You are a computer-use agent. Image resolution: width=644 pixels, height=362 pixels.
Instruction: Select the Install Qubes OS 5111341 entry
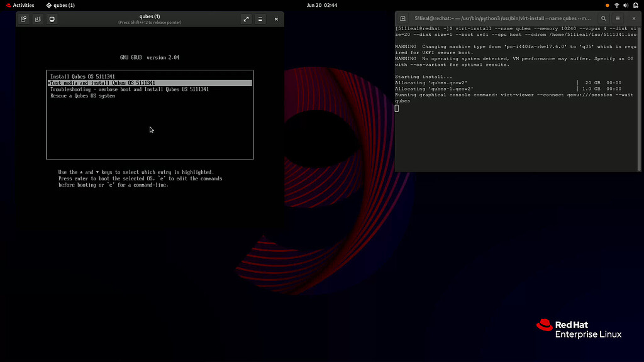(82, 76)
